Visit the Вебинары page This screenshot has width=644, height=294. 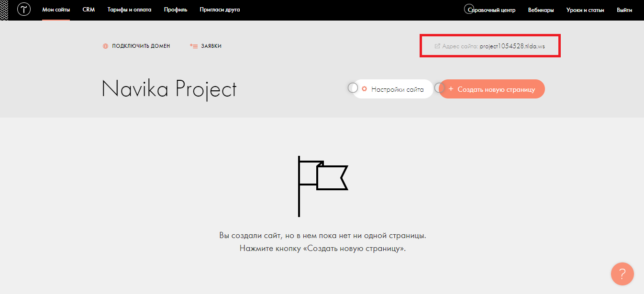point(541,10)
